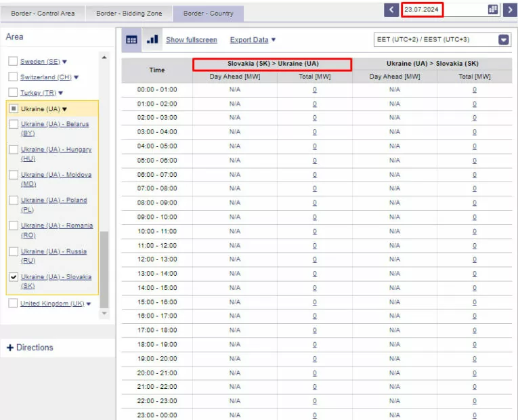Expand the Directions section plus icon
The height and width of the screenshot is (420, 518).
(x=10, y=348)
